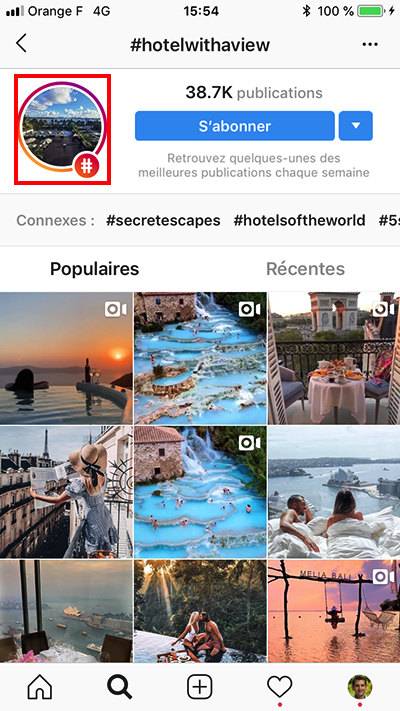This screenshot has height=711, width=400.
Task: Switch to the Populaires tab
Action: 94,269
